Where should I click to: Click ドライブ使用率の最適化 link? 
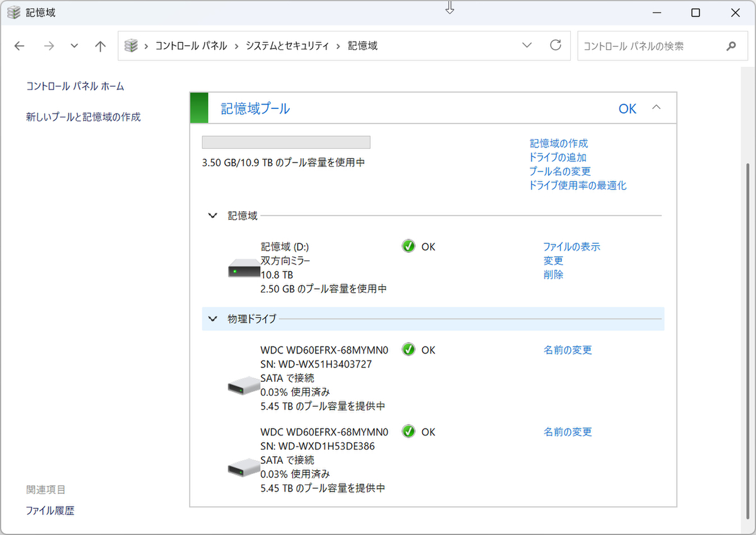[x=578, y=185]
